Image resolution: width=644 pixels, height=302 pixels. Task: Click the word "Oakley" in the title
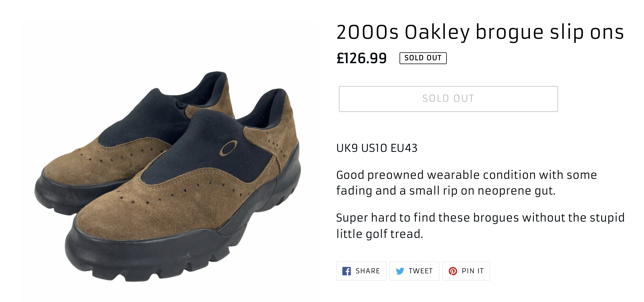click(437, 32)
